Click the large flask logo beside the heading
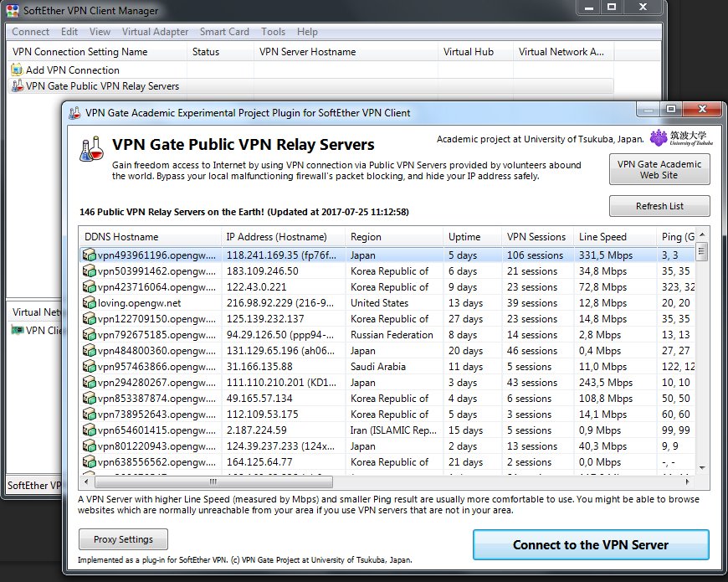Screen dimensions: 728x582 point(91,148)
